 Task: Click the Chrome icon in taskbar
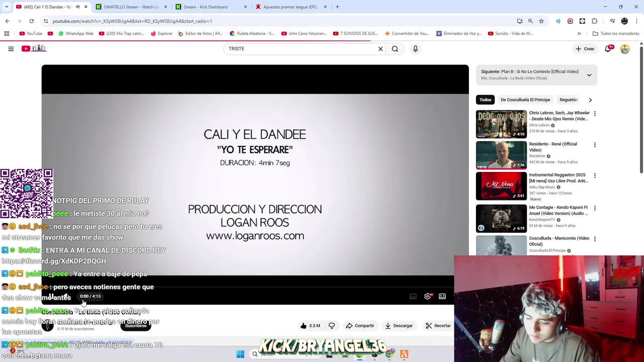(x=389, y=354)
